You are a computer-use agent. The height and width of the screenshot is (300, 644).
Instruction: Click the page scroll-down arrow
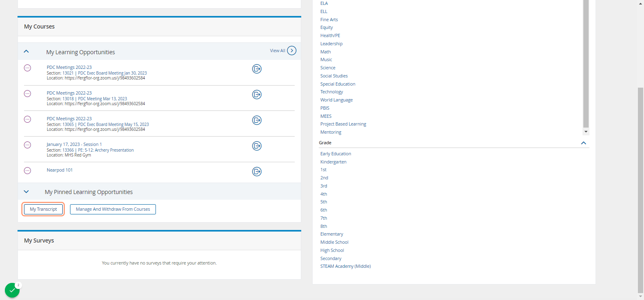pos(641,296)
